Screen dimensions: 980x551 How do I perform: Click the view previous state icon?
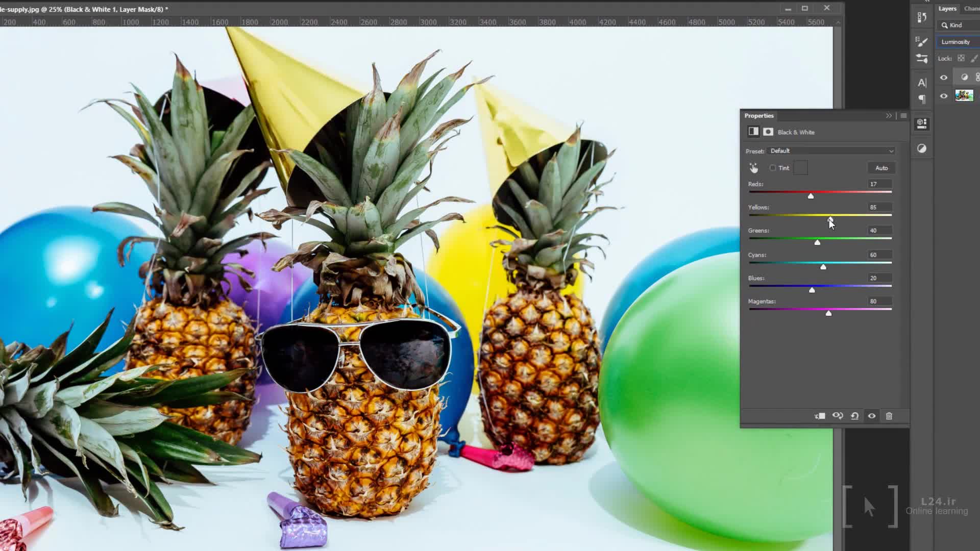click(x=838, y=416)
